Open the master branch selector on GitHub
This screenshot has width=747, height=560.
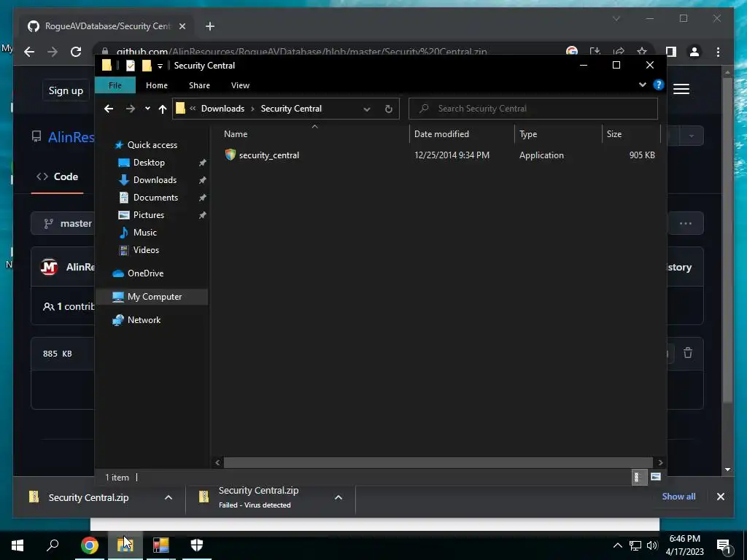click(x=63, y=223)
